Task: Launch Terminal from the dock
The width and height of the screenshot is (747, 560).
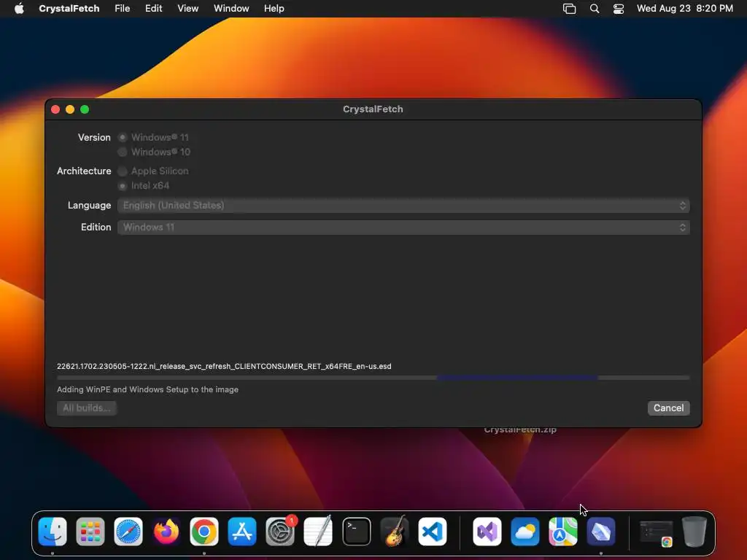Action: [356, 532]
